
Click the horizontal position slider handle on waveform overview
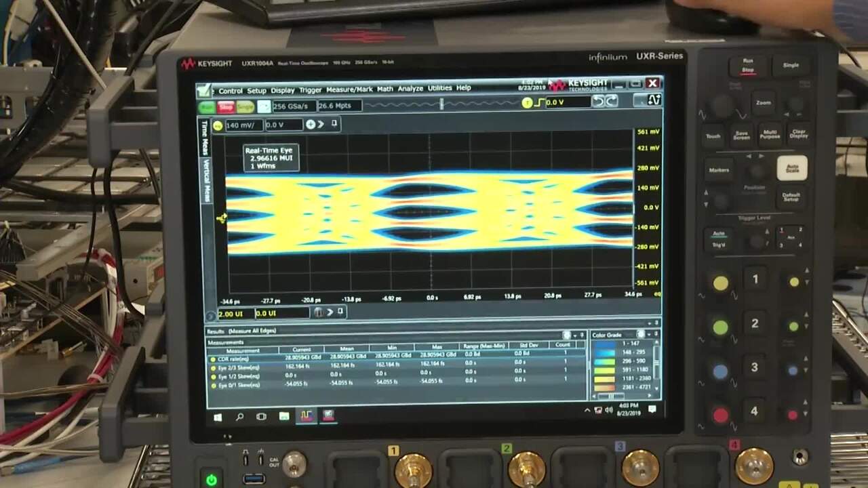[x=442, y=104]
